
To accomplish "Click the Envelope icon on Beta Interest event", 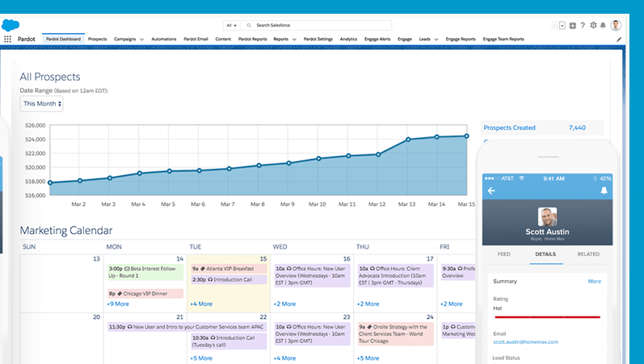I will coord(127,269).
